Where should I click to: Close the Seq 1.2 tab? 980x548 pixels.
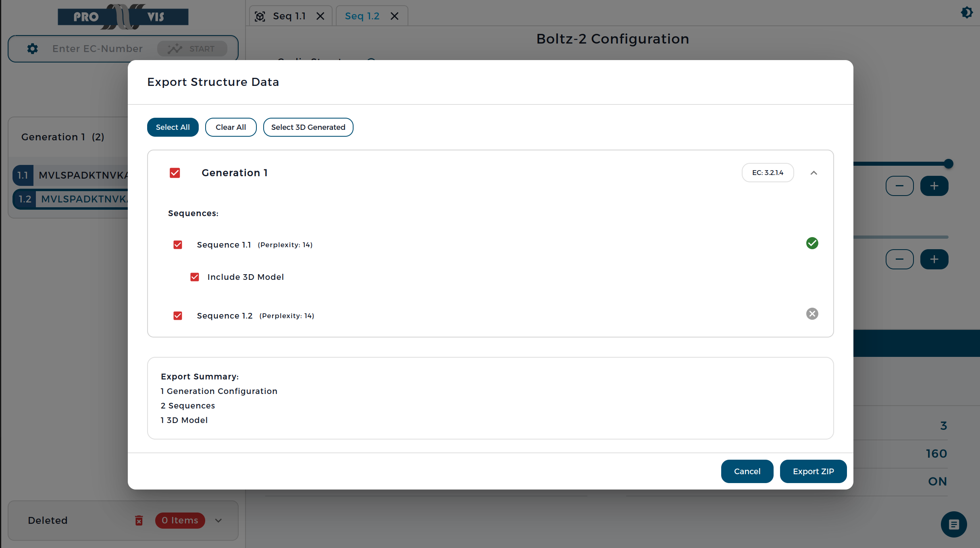click(394, 16)
